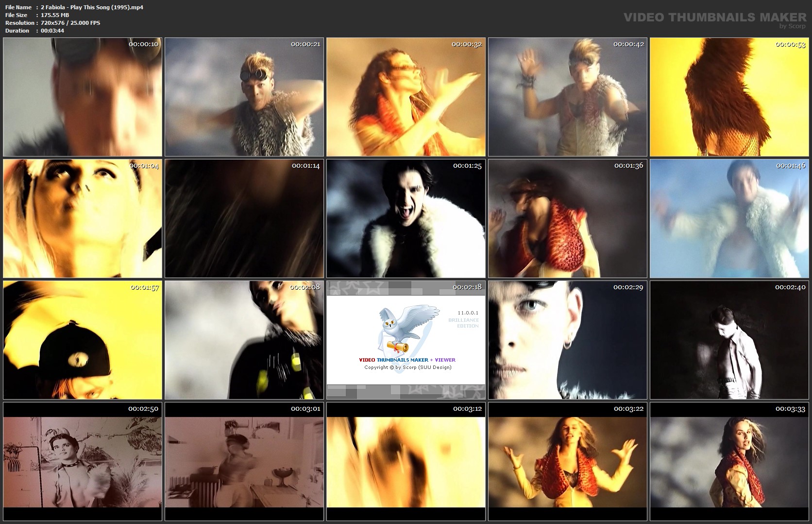Pick the thumbnail stamped 00:03:22
Viewport: 812px width, 524px height.
pos(568,462)
